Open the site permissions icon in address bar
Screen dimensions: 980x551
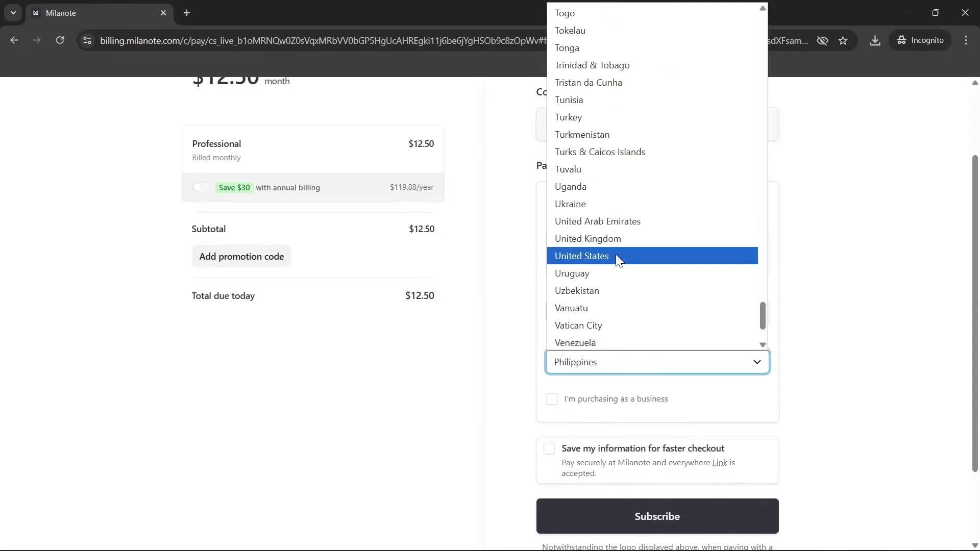coord(87,41)
